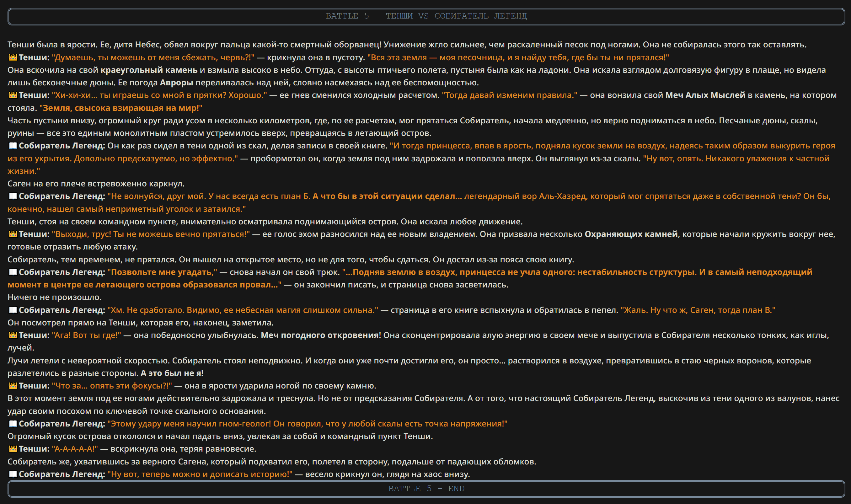The image size is (851, 504).
Task: Click bold text 'Меч Алых Мыслей'
Action: coord(705,95)
